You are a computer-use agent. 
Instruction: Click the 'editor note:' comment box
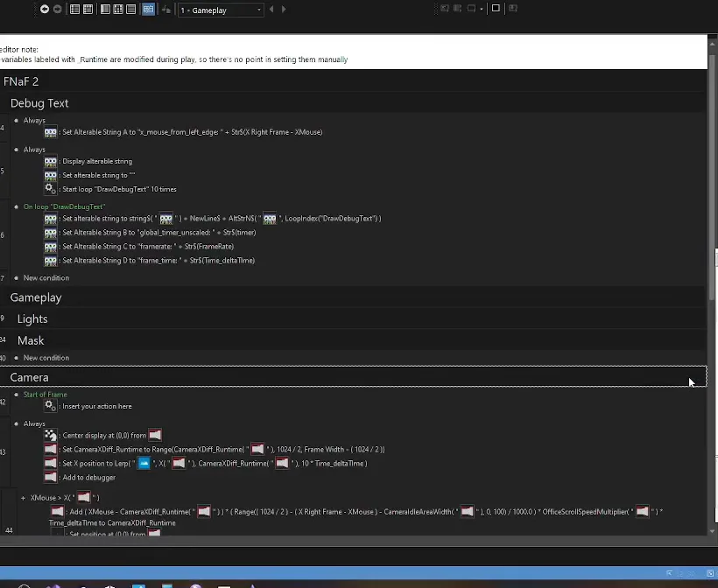354,52
